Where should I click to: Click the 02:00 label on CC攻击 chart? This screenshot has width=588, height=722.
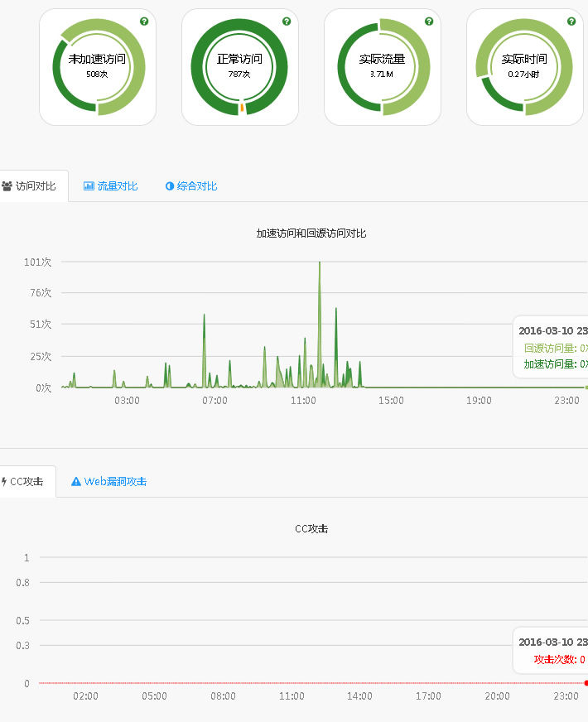(85, 696)
